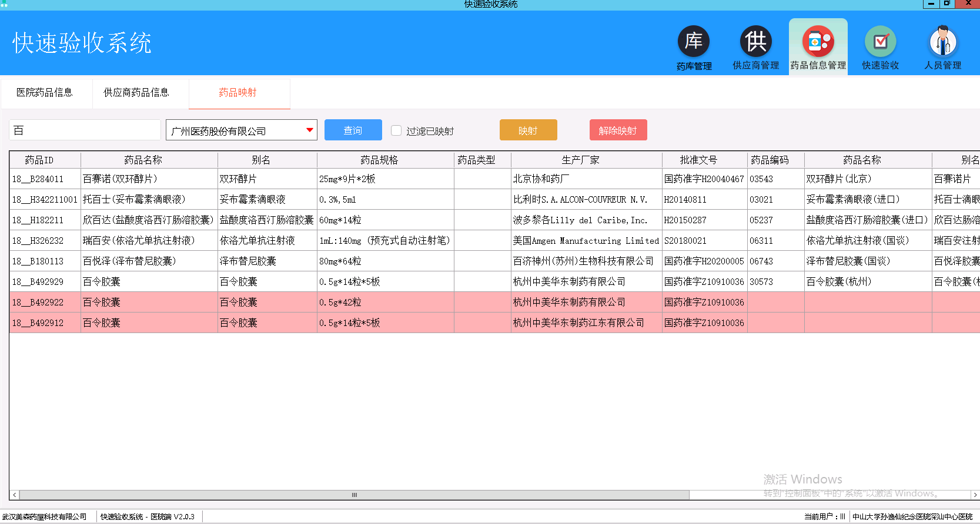The width and height of the screenshot is (980, 524).
Task: Toggle the 过滤已映射 checkbox
Action: (x=396, y=130)
